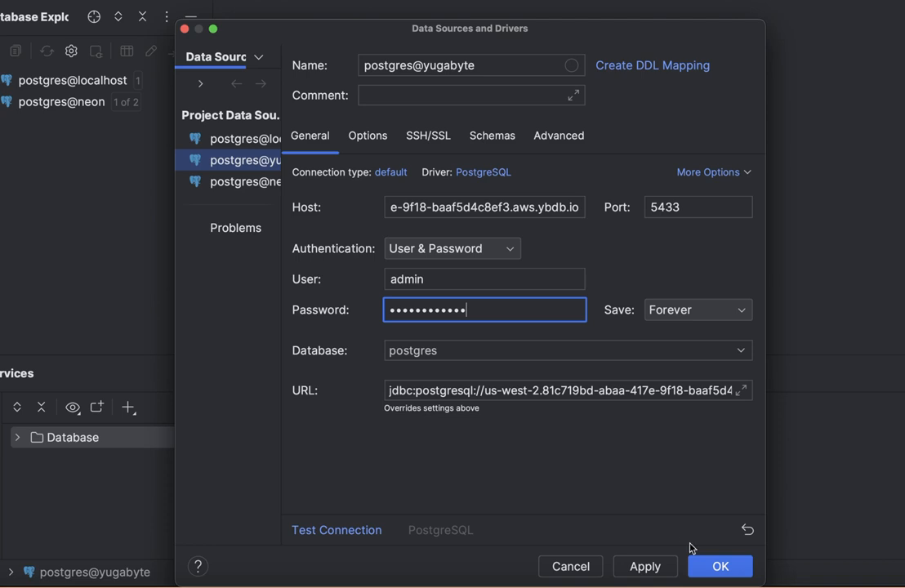
Task: Expand the Database folder in Services tree
Action: pyautogui.click(x=17, y=438)
